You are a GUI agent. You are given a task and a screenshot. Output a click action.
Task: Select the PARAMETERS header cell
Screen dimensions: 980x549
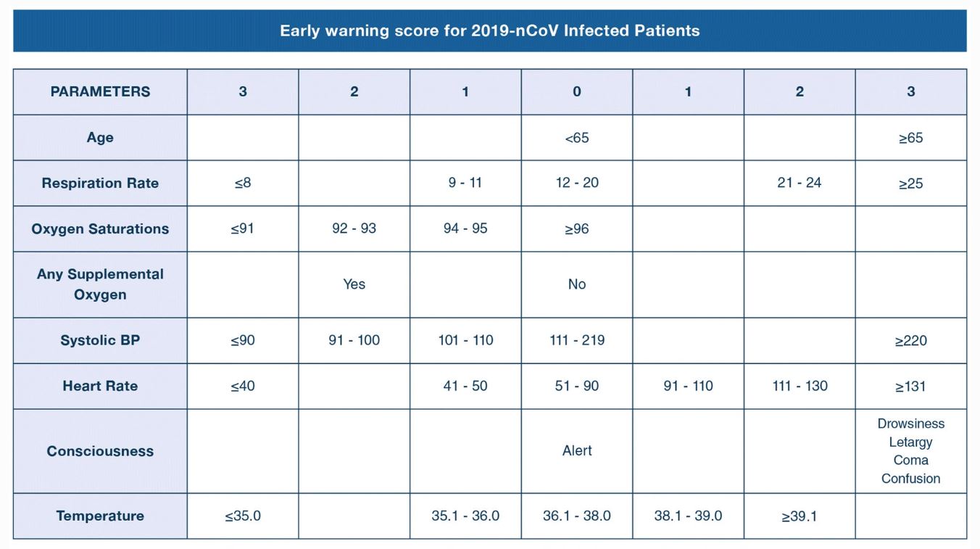tap(100, 91)
